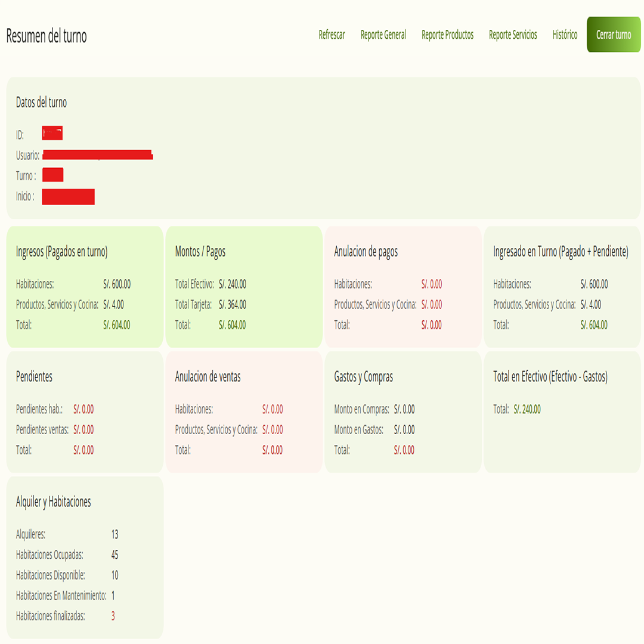Open Reporte Productos report
The height and width of the screenshot is (644, 644).
pyautogui.click(x=447, y=35)
